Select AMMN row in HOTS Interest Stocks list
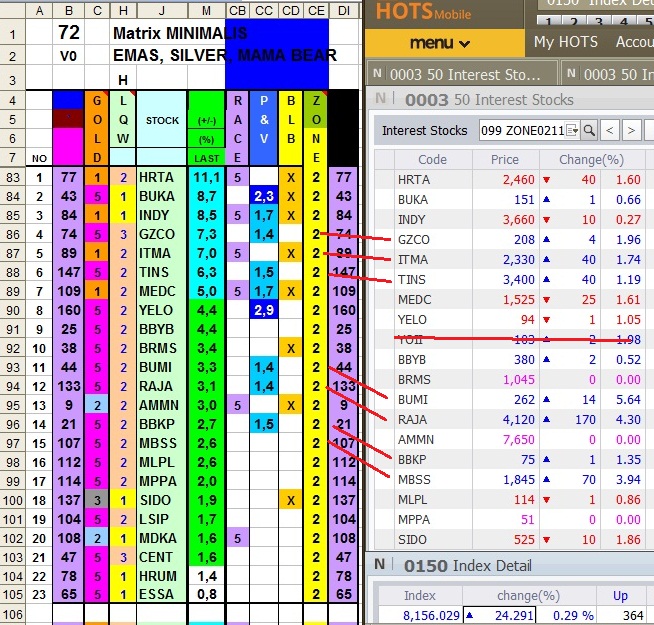 click(x=514, y=439)
